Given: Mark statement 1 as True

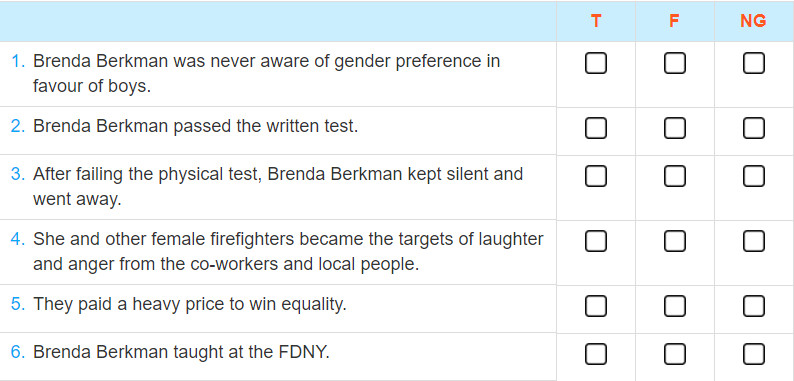Looking at the screenshot, I should (x=596, y=63).
